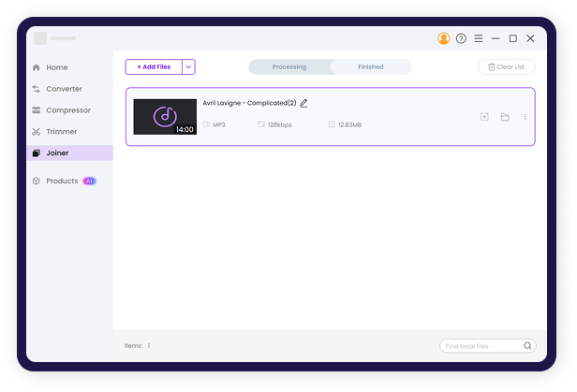Click the Avril Lavigne audio thumbnail
577x392 pixels.
tap(165, 117)
